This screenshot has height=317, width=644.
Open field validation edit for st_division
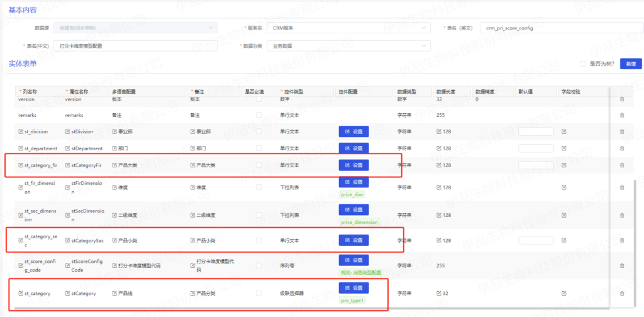tap(564, 132)
